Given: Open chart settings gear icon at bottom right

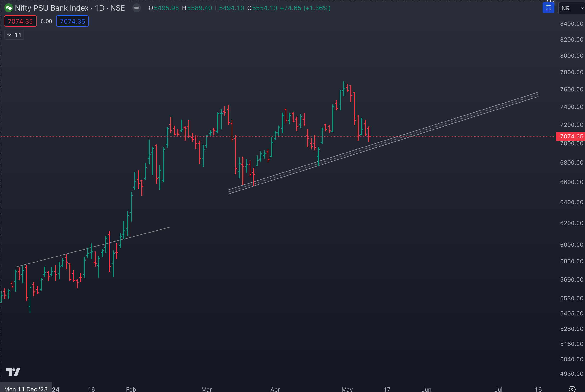Looking at the screenshot, I should click(x=572, y=389).
